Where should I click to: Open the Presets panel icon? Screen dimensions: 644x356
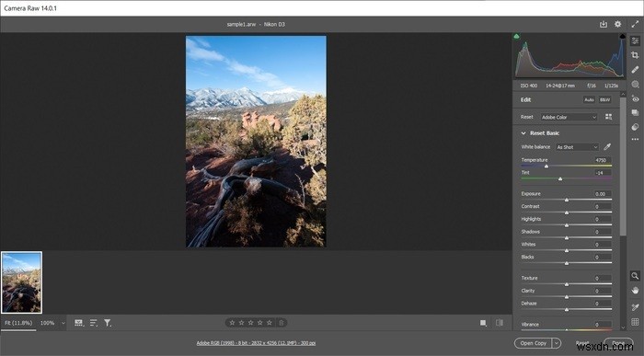pos(635,127)
